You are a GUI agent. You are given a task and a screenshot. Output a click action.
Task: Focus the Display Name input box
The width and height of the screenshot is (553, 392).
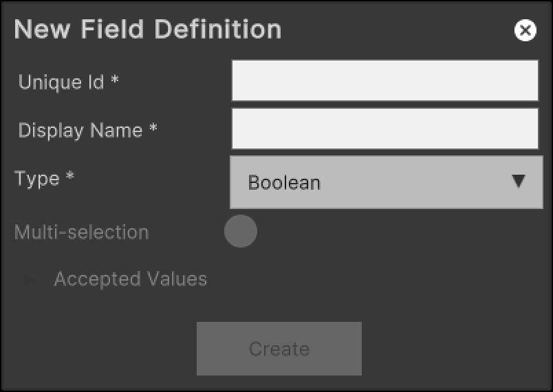[384, 129]
